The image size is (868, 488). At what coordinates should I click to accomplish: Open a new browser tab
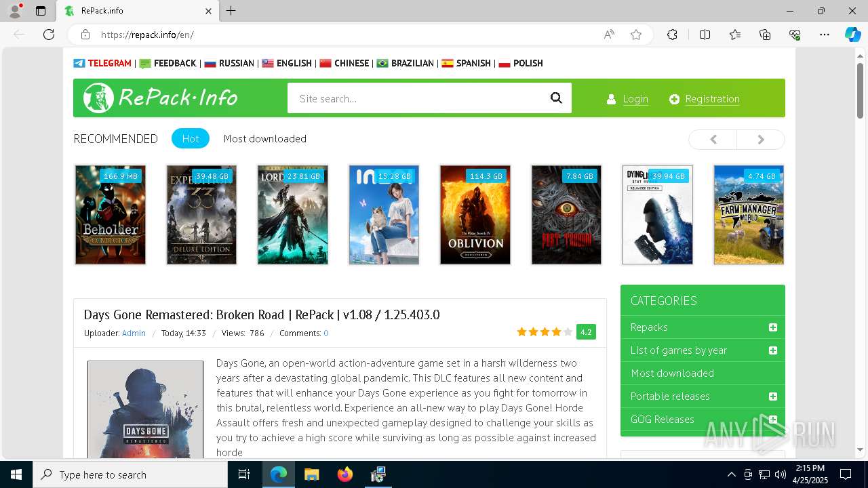pyautogui.click(x=231, y=11)
